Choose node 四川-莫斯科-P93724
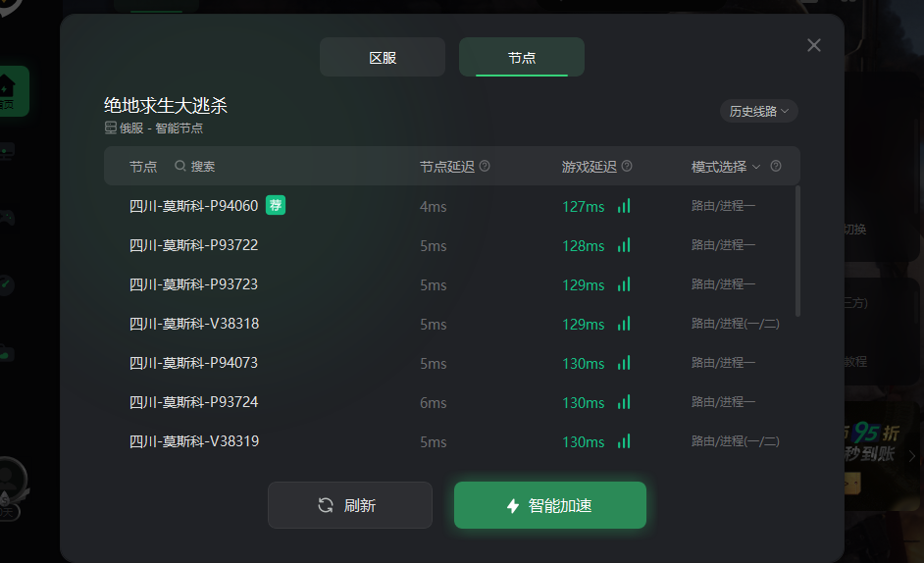Viewport: 924px width, 563px height. click(451, 402)
